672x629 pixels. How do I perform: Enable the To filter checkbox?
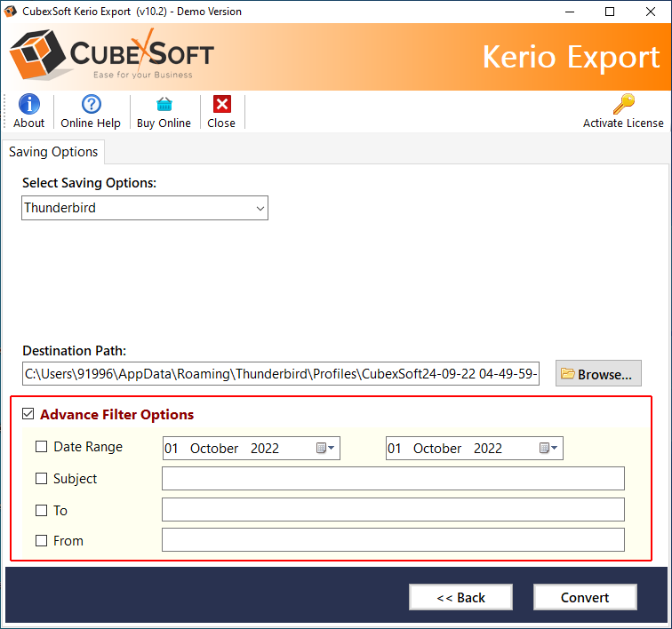(x=41, y=510)
